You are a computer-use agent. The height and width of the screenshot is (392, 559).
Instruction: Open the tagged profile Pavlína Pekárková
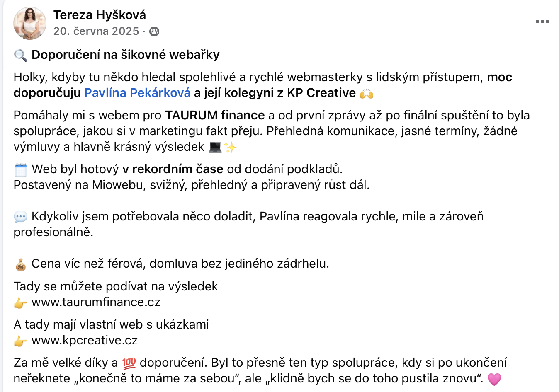point(137,93)
